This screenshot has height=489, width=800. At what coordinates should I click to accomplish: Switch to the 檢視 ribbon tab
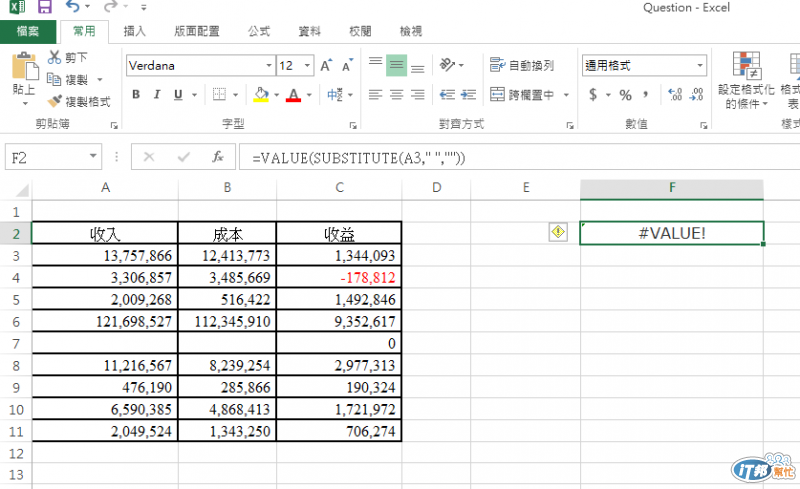pos(411,31)
